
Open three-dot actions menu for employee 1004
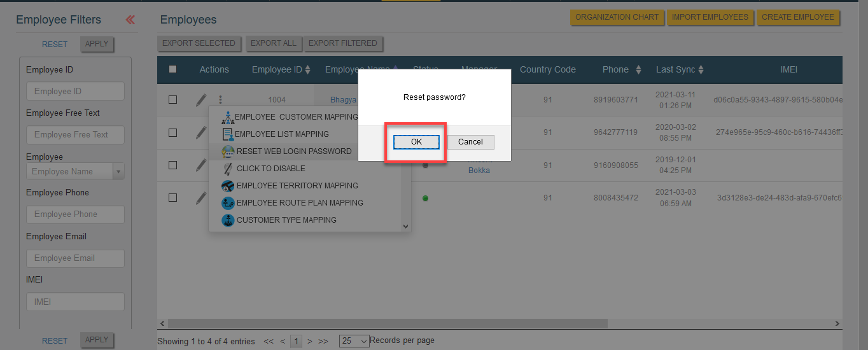[220, 100]
